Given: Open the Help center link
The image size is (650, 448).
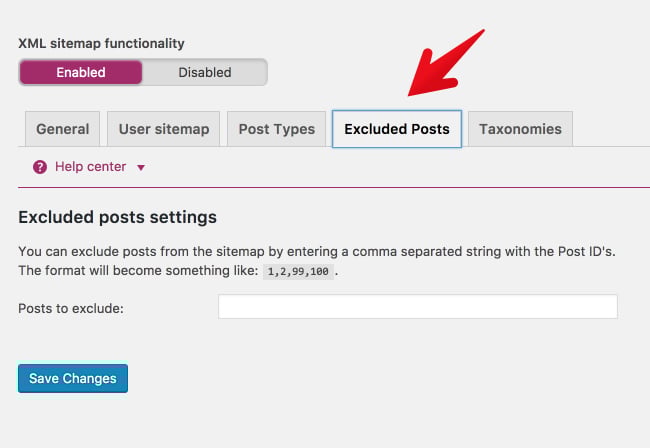Looking at the screenshot, I should click(x=90, y=167).
